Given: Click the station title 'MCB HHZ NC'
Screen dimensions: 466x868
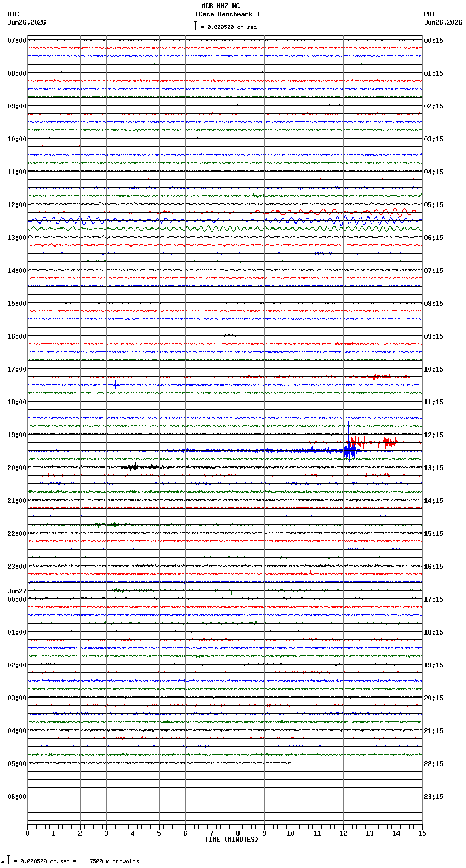Looking at the screenshot, I should coord(220,6).
